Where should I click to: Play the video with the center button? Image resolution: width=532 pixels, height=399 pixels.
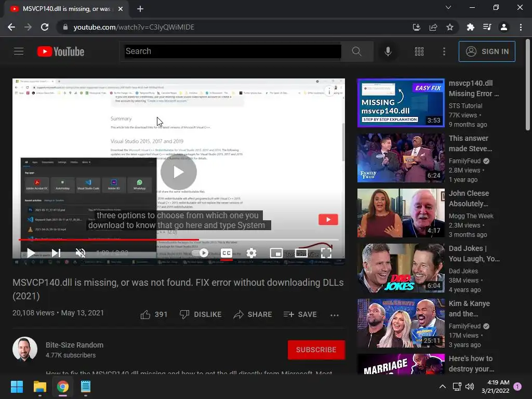tap(179, 172)
